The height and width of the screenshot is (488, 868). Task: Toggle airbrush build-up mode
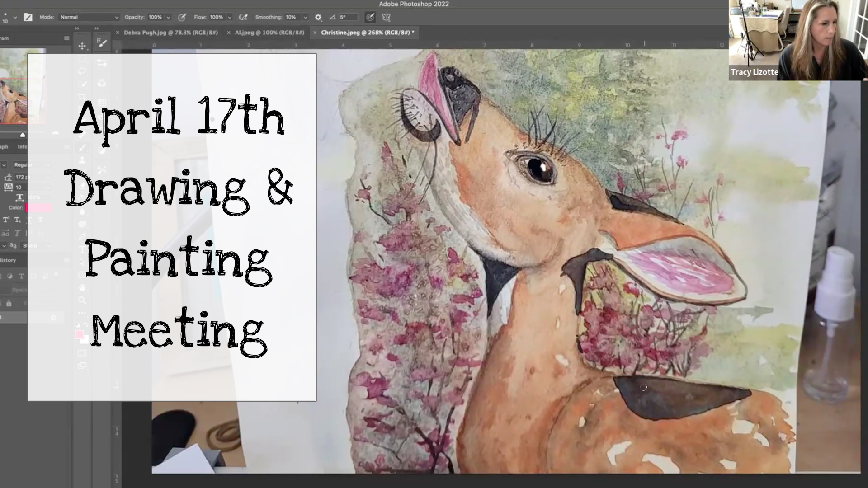pyautogui.click(x=243, y=17)
